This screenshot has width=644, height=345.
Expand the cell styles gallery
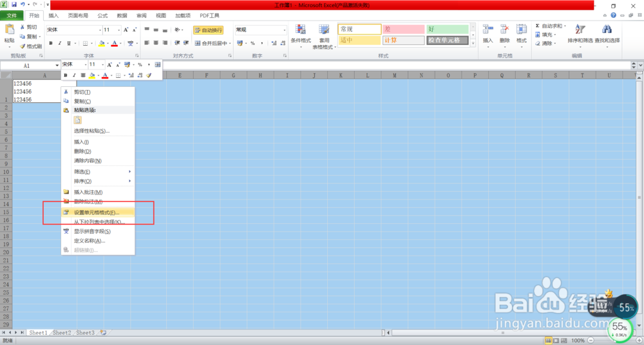point(473,43)
